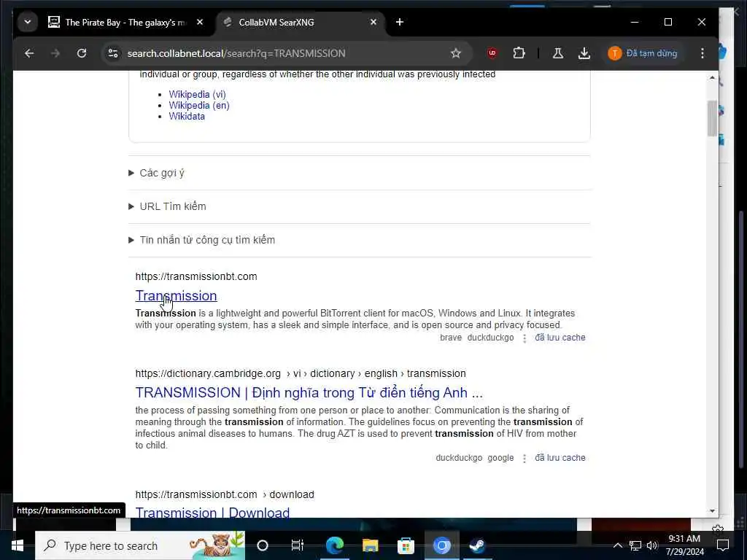Open the notification center icon

(723, 545)
